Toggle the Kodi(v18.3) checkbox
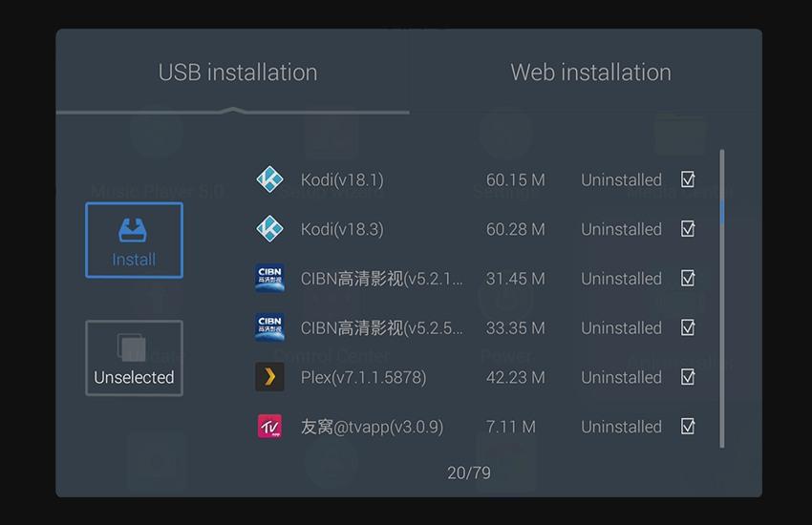This screenshot has width=812, height=525. tap(687, 229)
